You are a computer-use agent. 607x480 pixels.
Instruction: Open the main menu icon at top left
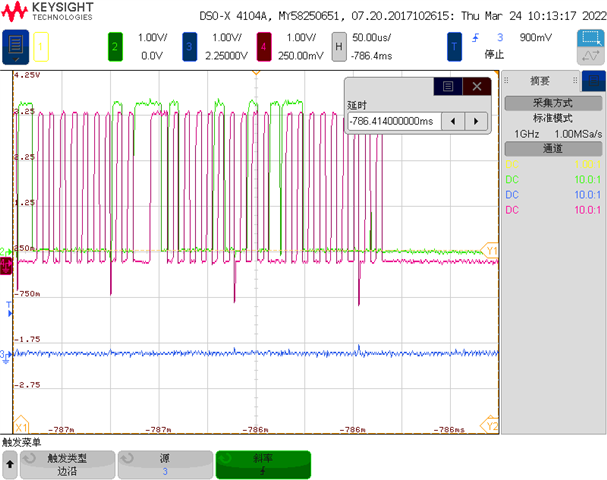coord(15,47)
